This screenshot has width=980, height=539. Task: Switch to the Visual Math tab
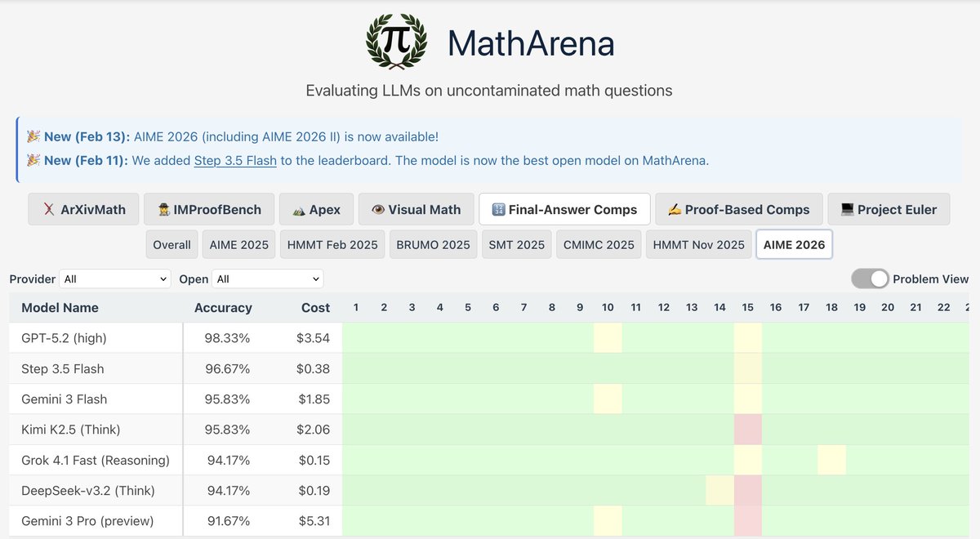[x=416, y=209]
